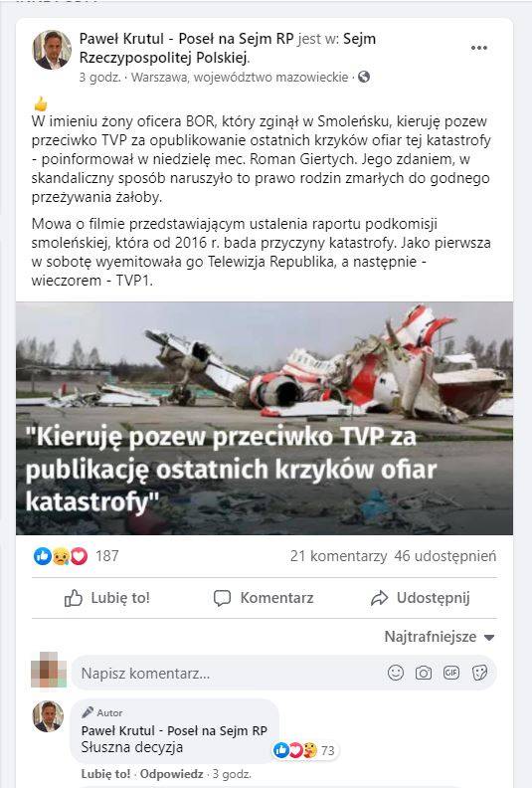Open the 46 udostępnień shares list
Image resolution: width=532 pixels, height=788 pixels.
(x=445, y=556)
